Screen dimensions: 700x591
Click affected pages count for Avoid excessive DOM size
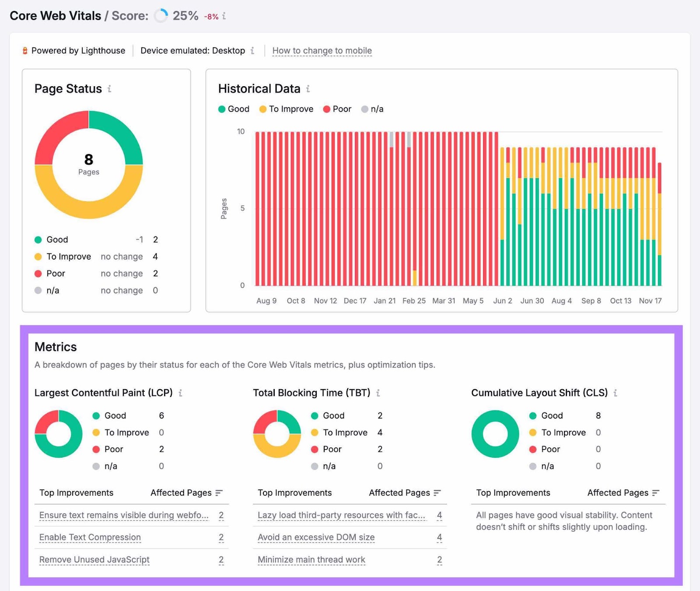440,537
